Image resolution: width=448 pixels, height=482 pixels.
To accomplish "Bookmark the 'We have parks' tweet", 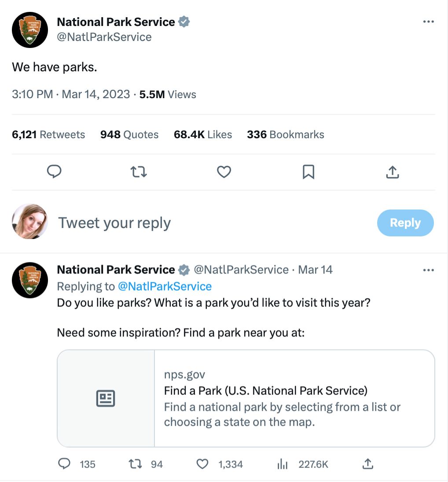I will point(308,172).
